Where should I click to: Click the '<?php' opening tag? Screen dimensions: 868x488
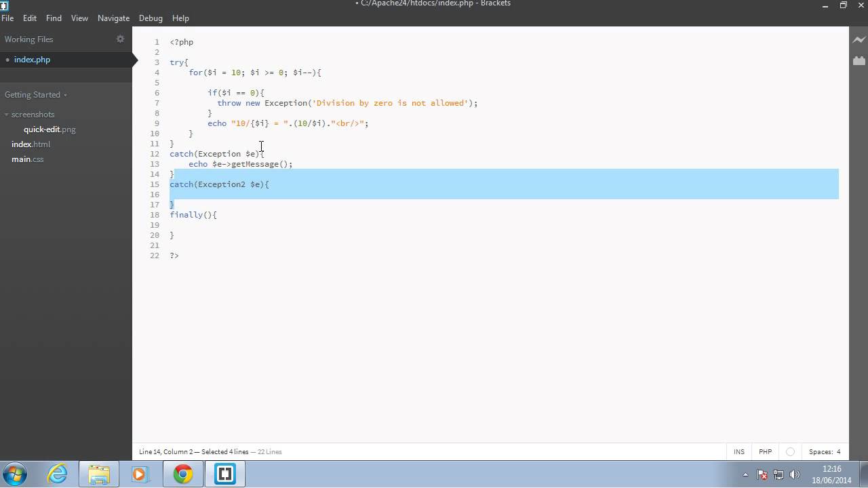pos(182,42)
